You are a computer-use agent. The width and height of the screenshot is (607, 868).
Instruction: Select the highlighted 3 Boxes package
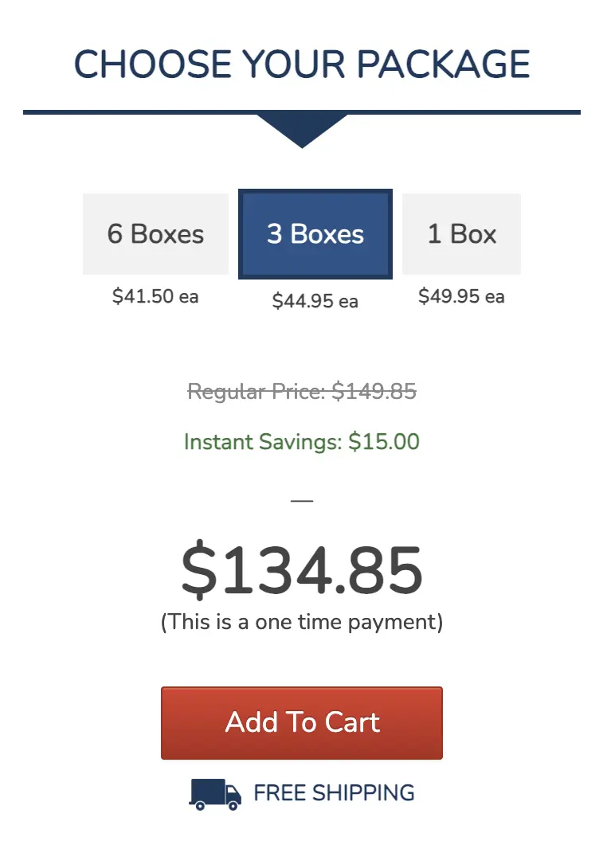[315, 234]
